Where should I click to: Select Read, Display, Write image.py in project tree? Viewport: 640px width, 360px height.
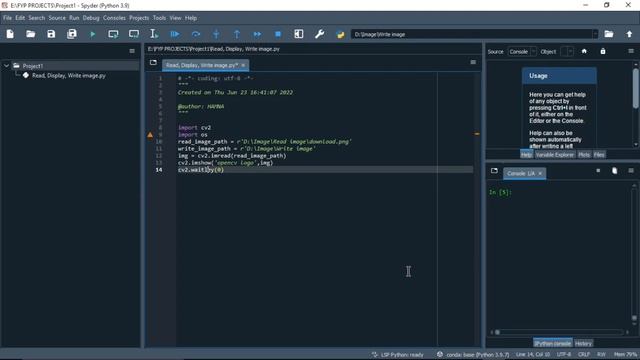[x=69, y=76]
